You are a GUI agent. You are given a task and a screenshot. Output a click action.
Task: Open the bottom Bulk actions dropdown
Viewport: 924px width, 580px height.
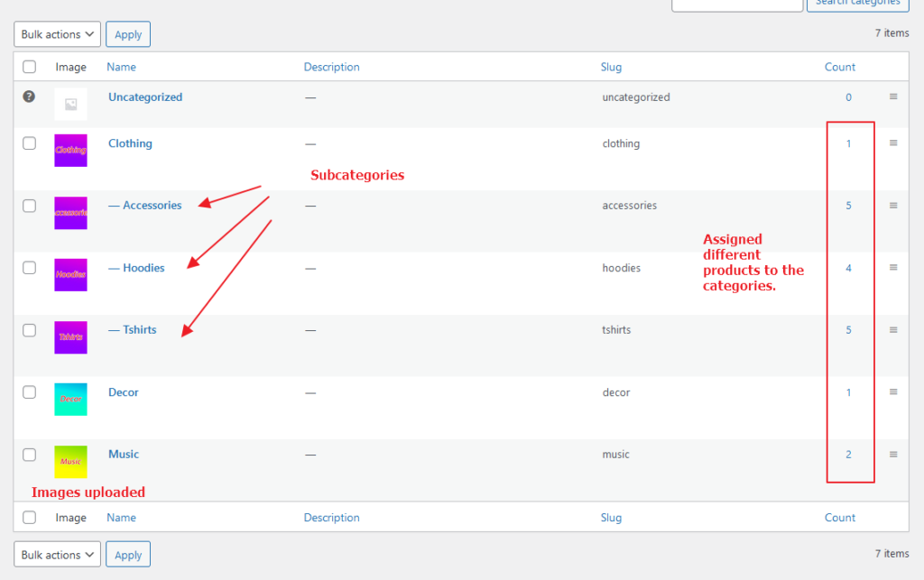point(57,555)
